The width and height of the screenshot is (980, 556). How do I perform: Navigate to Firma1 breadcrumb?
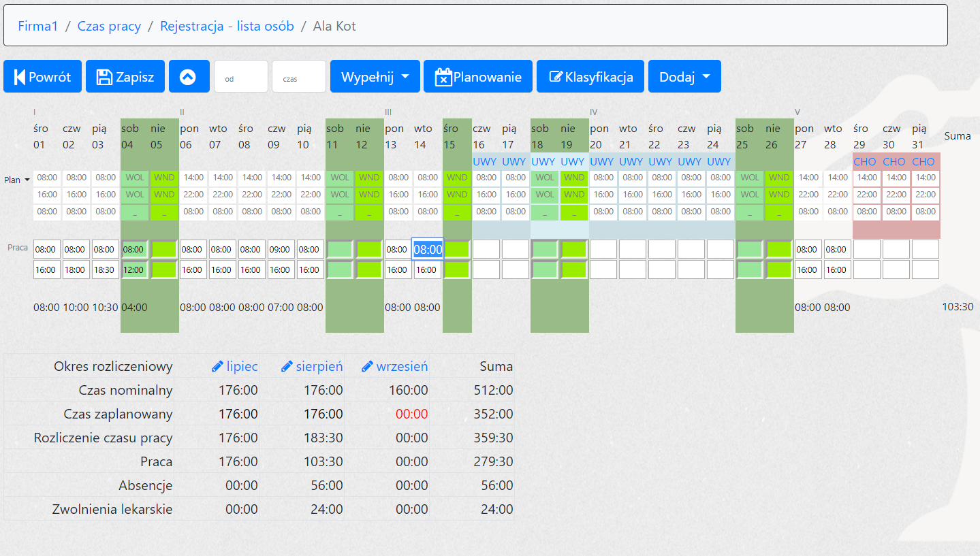pos(38,27)
